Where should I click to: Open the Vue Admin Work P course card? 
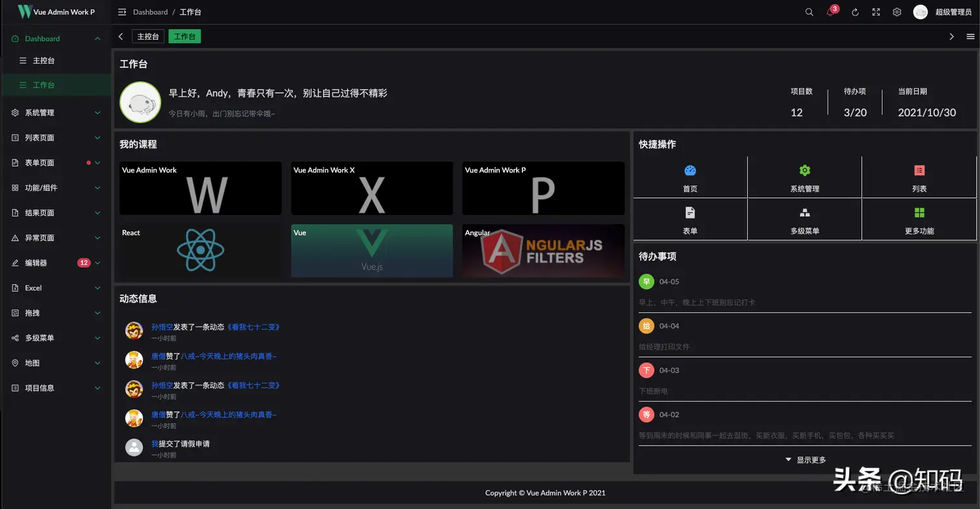(x=543, y=188)
